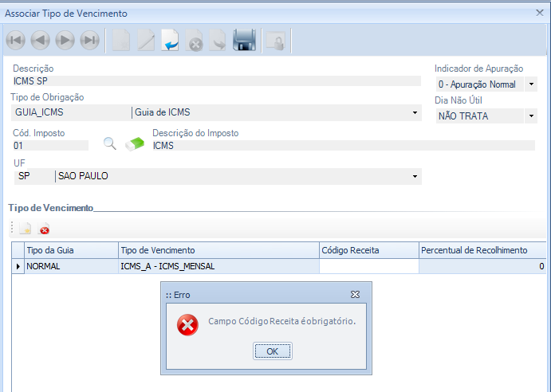
Task: Go to first record navigation button
Action: click(15, 40)
